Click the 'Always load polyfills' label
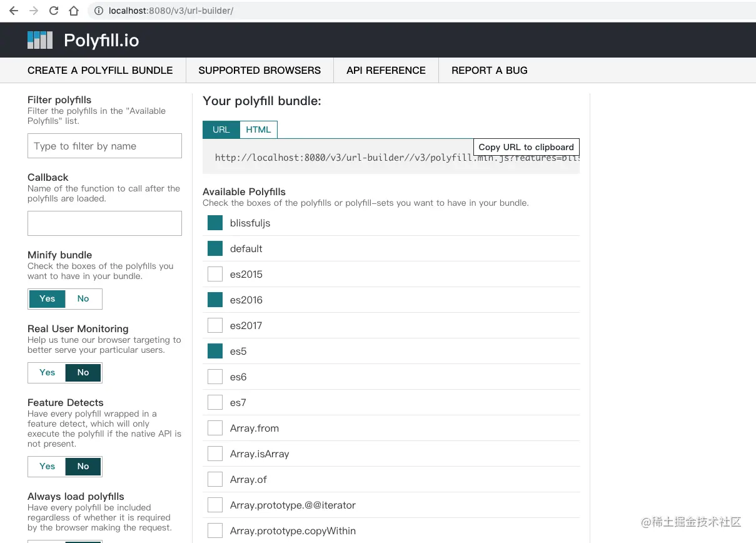Image resolution: width=756 pixels, height=543 pixels. pyautogui.click(x=76, y=497)
